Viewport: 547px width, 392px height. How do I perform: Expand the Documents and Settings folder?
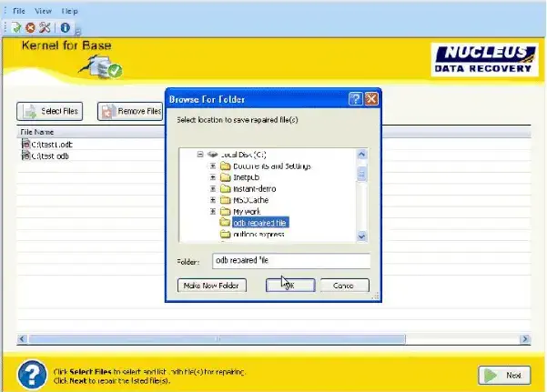(x=213, y=166)
